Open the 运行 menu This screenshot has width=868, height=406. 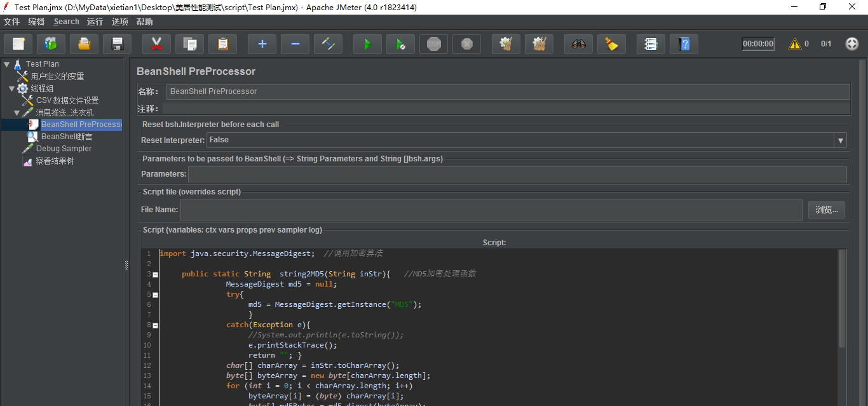click(x=95, y=22)
